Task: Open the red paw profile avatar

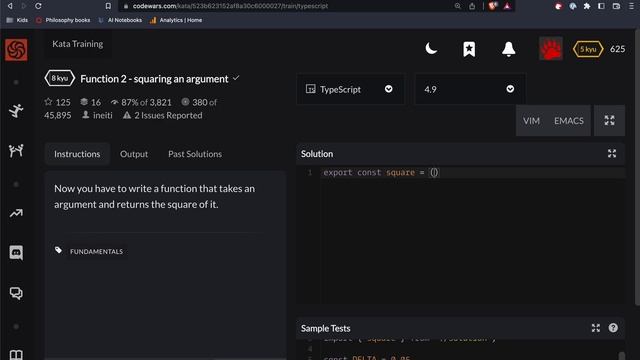Action: 551,49
